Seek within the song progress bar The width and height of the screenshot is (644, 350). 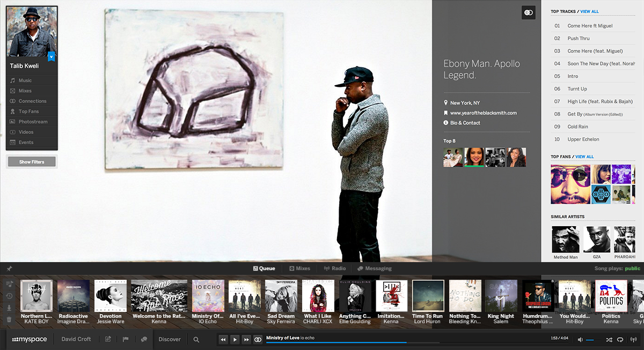[353, 342]
